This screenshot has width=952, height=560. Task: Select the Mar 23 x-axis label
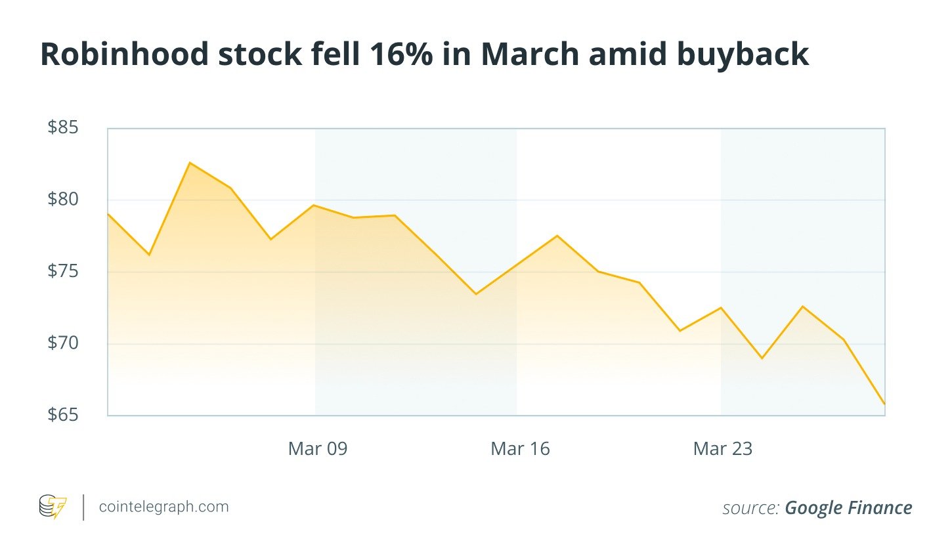tap(722, 449)
